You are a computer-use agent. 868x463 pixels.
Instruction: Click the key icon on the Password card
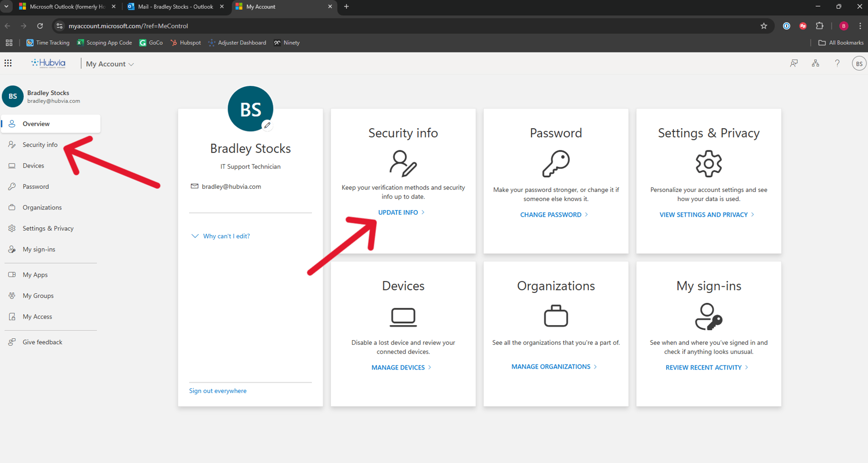pyautogui.click(x=556, y=163)
